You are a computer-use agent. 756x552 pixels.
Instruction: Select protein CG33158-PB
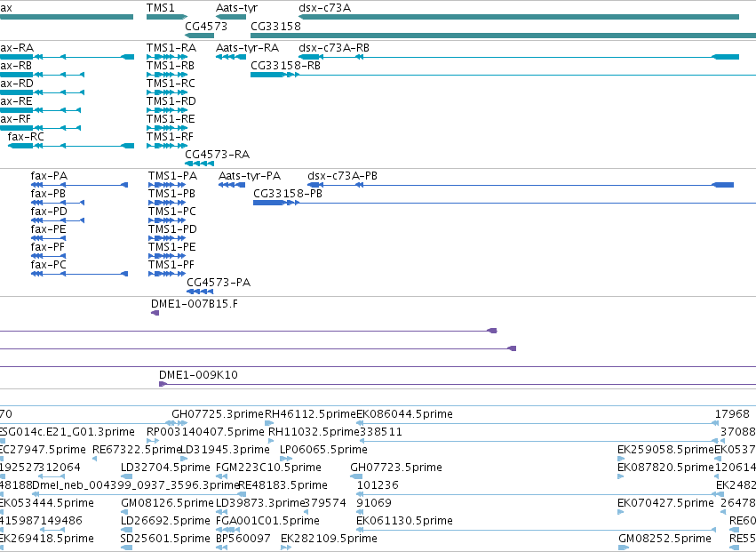click(288, 194)
